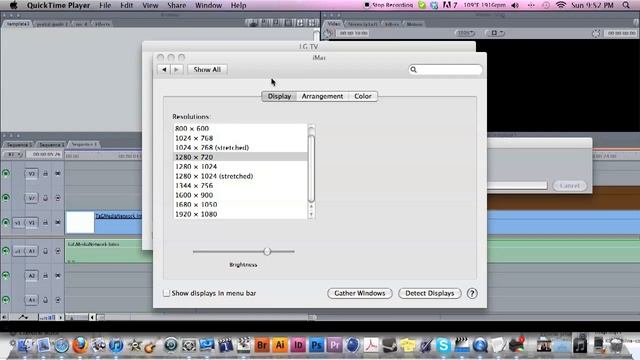The width and height of the screenshot is (640, 360).
Task: Click the Apple menu logo
Action: point(13,5)
